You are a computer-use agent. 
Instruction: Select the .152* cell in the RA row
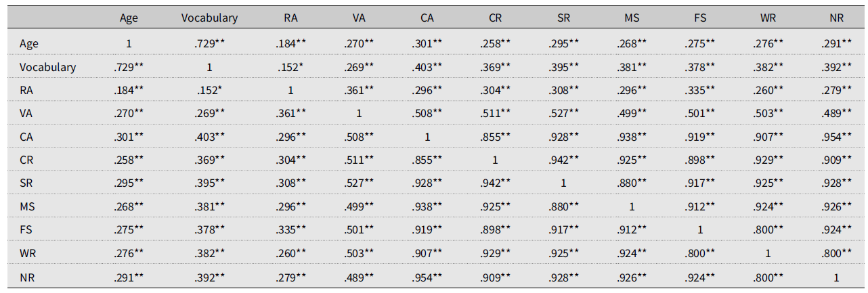coord(209,91)
